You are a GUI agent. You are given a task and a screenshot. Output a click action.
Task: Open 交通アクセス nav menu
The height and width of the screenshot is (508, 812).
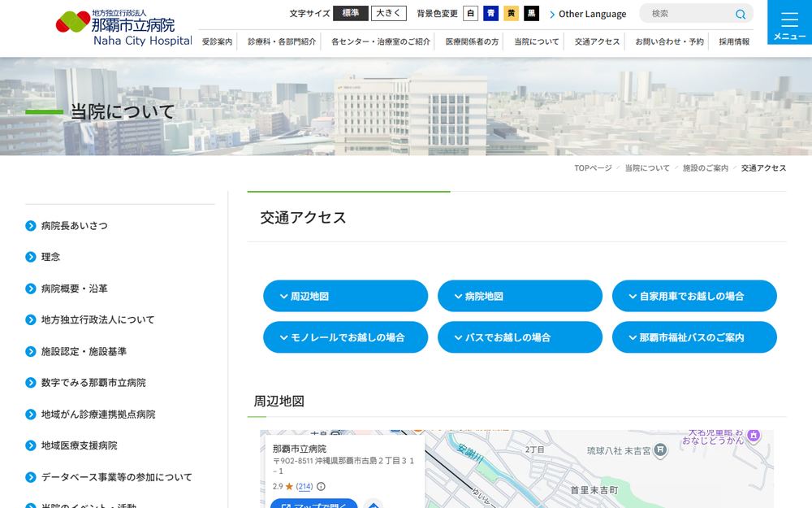[597, 41]
